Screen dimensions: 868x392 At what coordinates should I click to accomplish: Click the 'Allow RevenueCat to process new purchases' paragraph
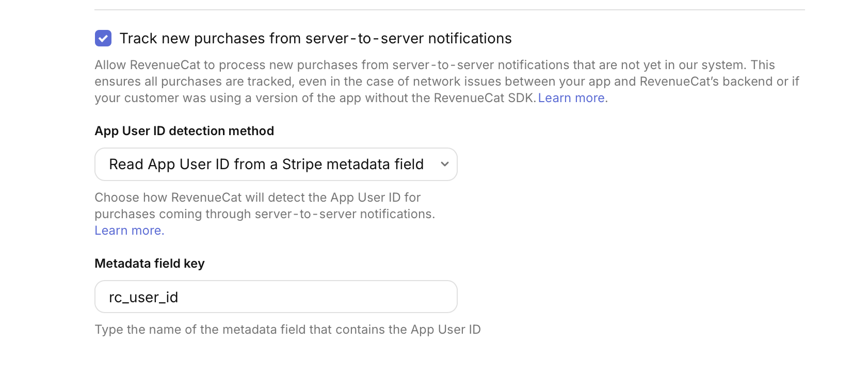coord(447,81)
